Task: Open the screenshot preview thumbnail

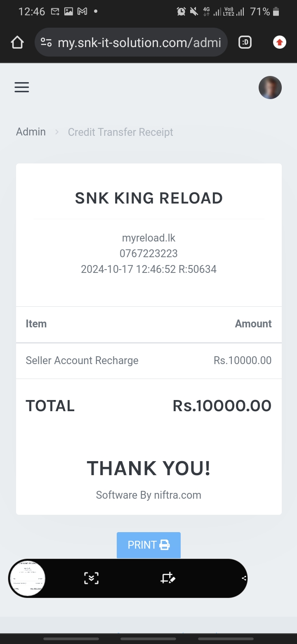Action: pos(27,578)
